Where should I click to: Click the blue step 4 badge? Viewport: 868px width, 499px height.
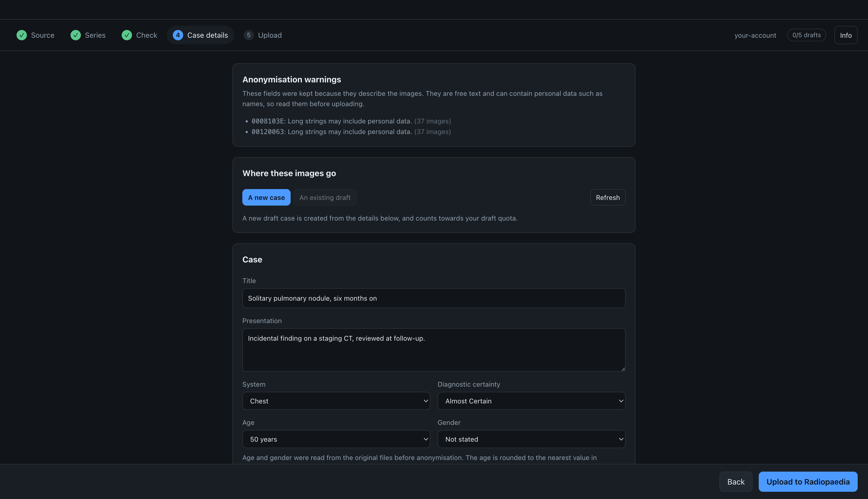point(178,35)
